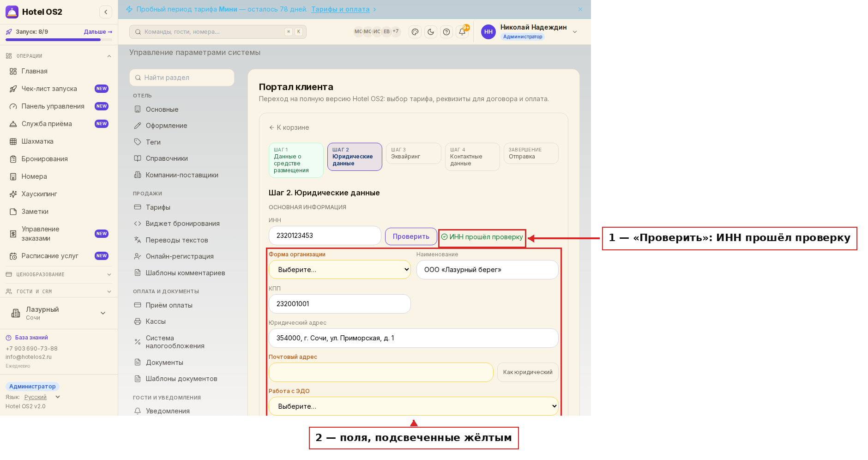This screenshot has width=868, height=460.
Task: Select step 4 Контактные данные
Action: point(472,157)
